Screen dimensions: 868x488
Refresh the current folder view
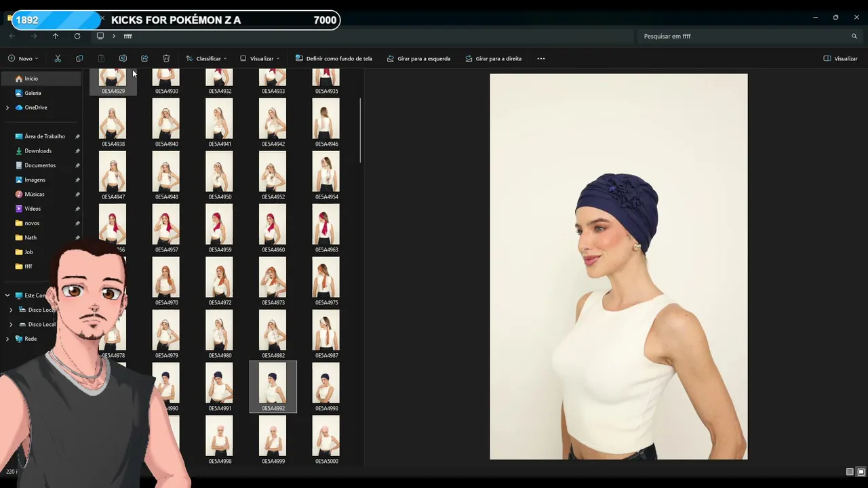tap(77, 36)
